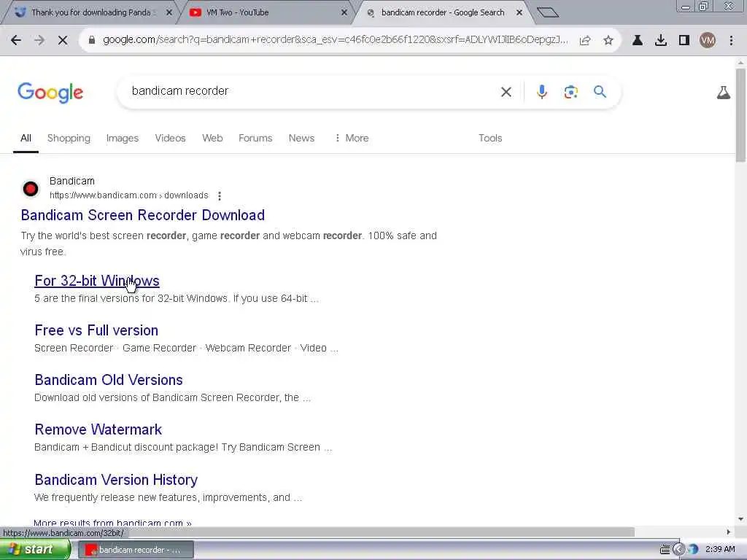Select the All results tab

tap(26, 138)
